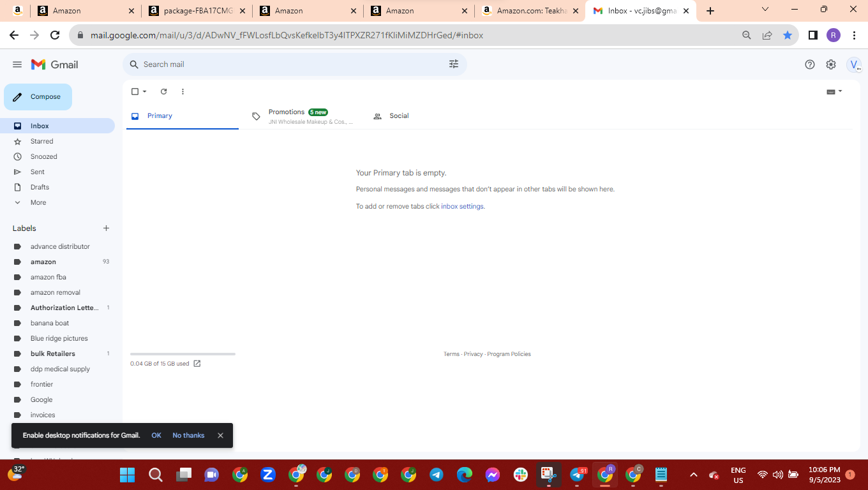Refresh the inbox
The image size is (868, 490).
(163, 92)
